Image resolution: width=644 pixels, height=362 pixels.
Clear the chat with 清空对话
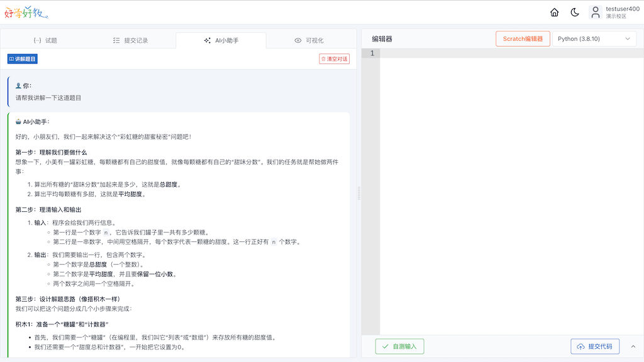334,58
